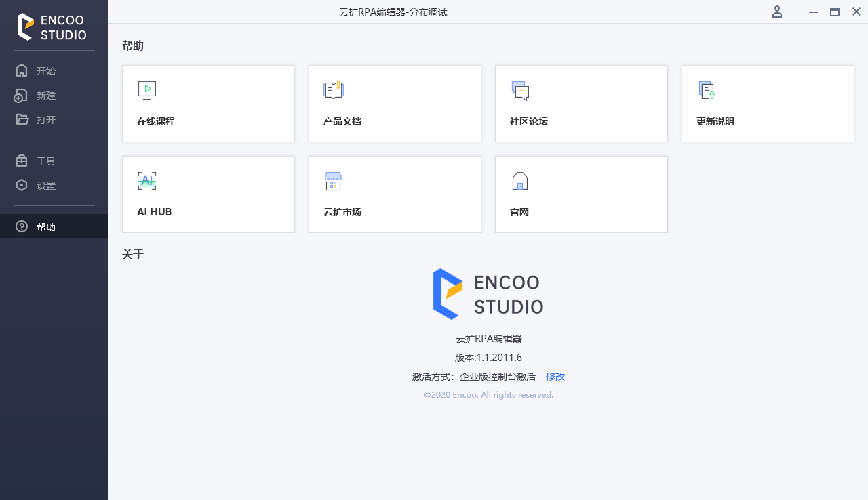Open the 产品文档 card label
868x500 pixels.
(x=342, y=121)
